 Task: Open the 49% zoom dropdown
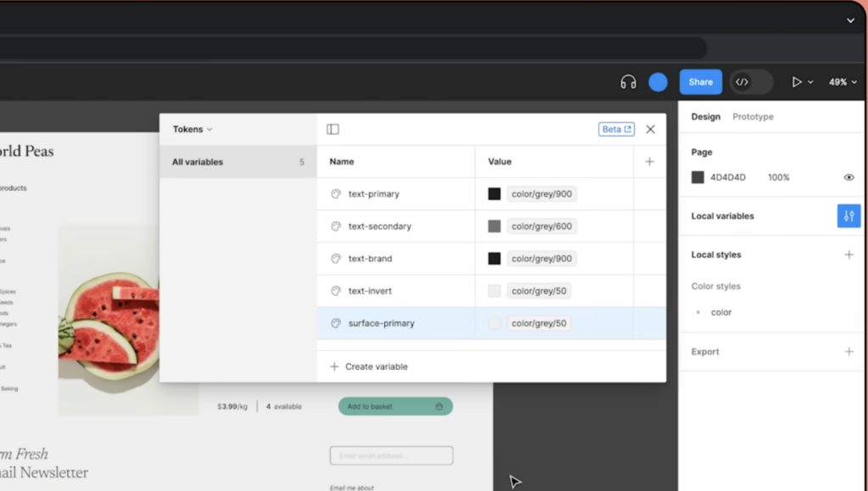[843, 82]
